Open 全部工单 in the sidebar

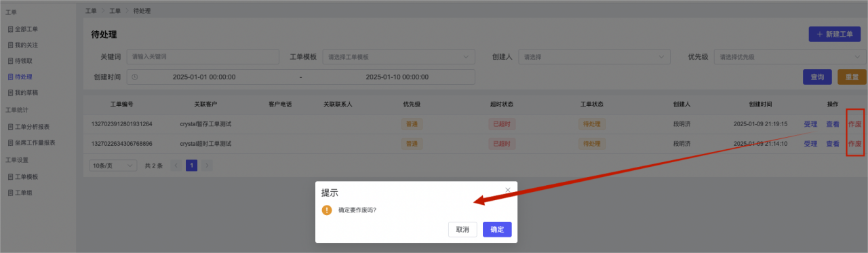coord(26,29)
